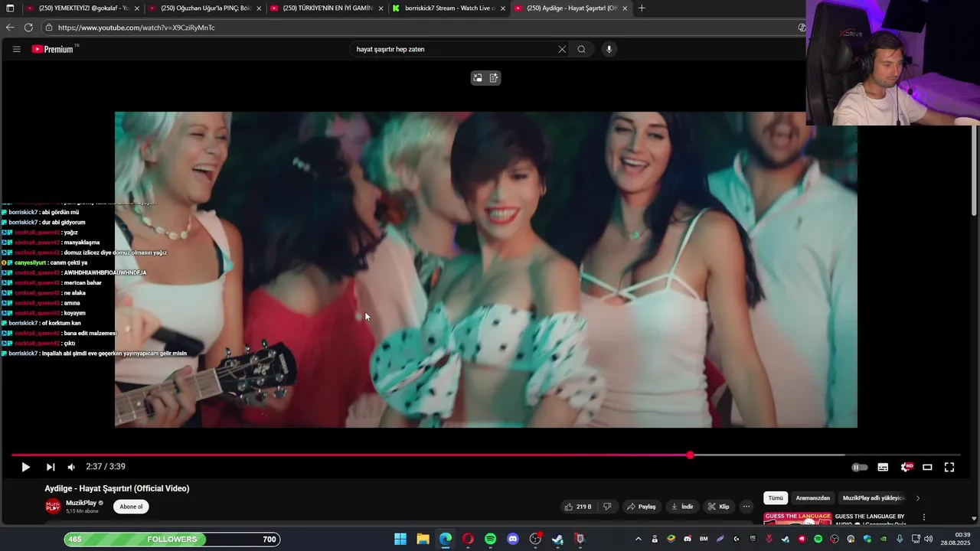Show hidden system tray icons chevron
The width and height of the screenshot is (980, 551).
coord(639,540)
